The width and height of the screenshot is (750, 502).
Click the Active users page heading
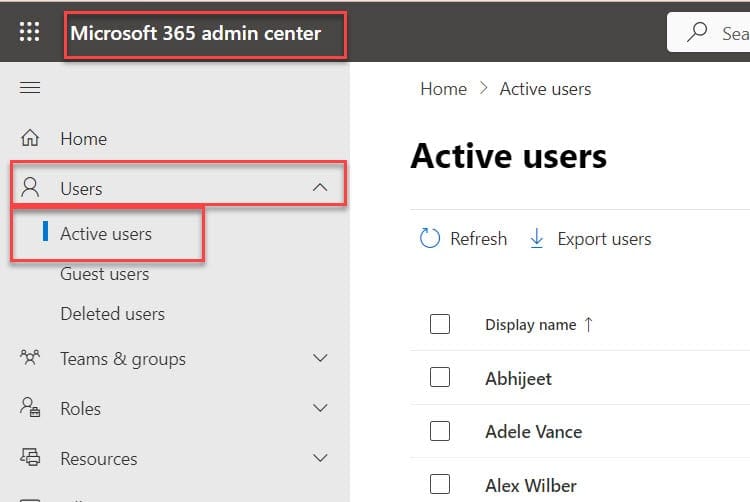click(508, 156)
